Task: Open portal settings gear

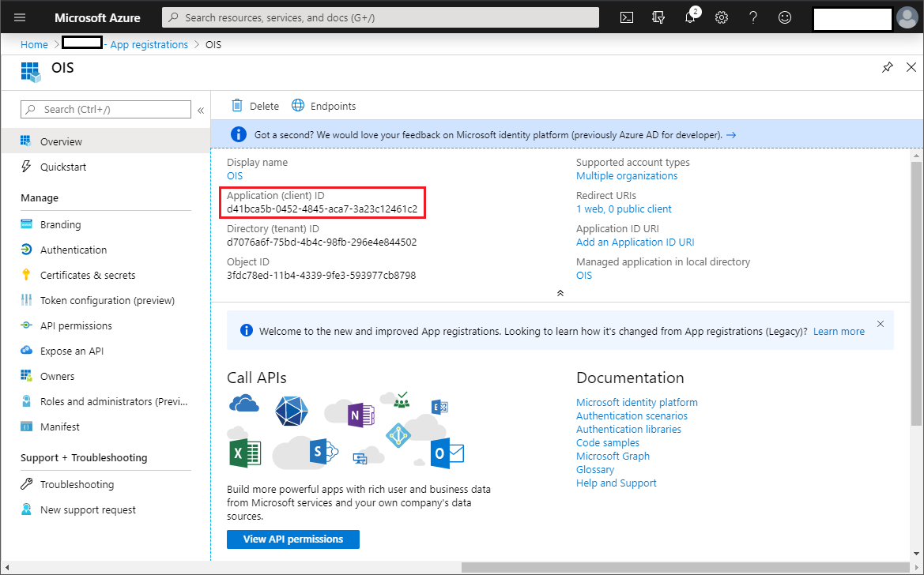Action: click(x=722, y=17)
